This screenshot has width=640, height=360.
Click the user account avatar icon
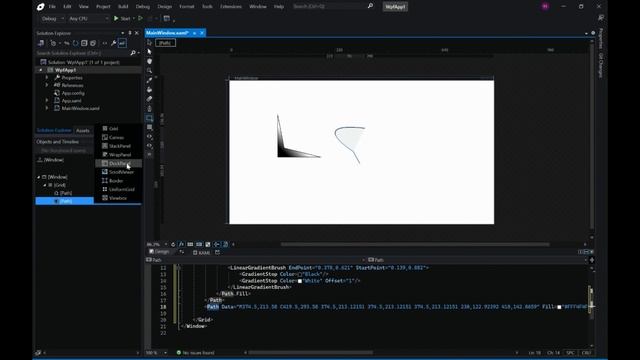coord(545,7)
